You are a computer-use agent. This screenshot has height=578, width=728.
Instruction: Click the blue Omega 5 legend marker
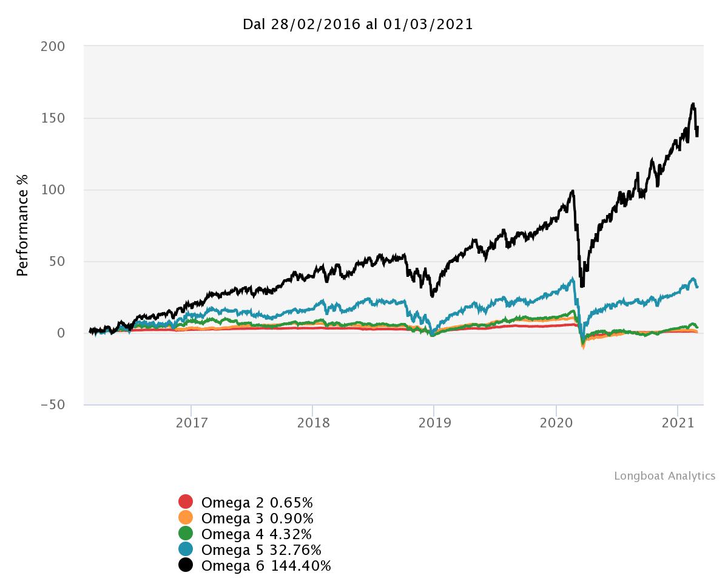pos(186,549)
